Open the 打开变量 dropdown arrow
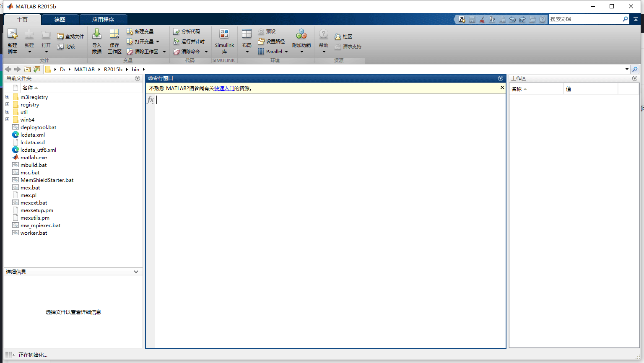 coord(158,41)
